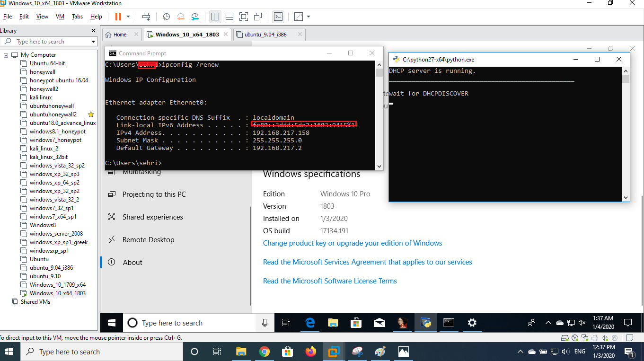Open Firefox from the host taskbar

310,352
